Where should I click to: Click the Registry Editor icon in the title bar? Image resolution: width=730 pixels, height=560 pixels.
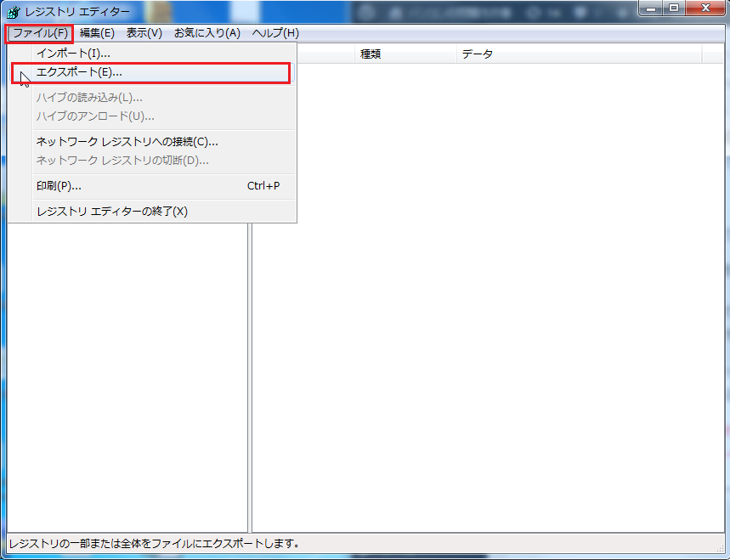coord(12,11)
